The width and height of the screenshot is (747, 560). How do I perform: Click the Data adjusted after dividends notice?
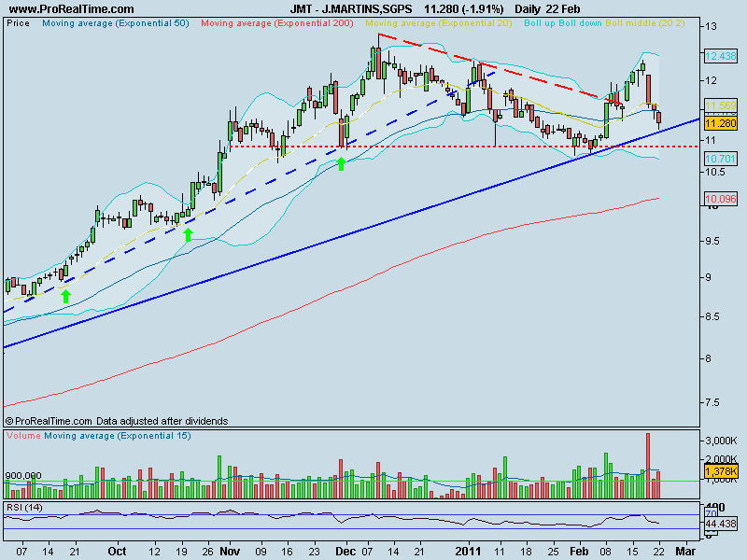(162, 421)
